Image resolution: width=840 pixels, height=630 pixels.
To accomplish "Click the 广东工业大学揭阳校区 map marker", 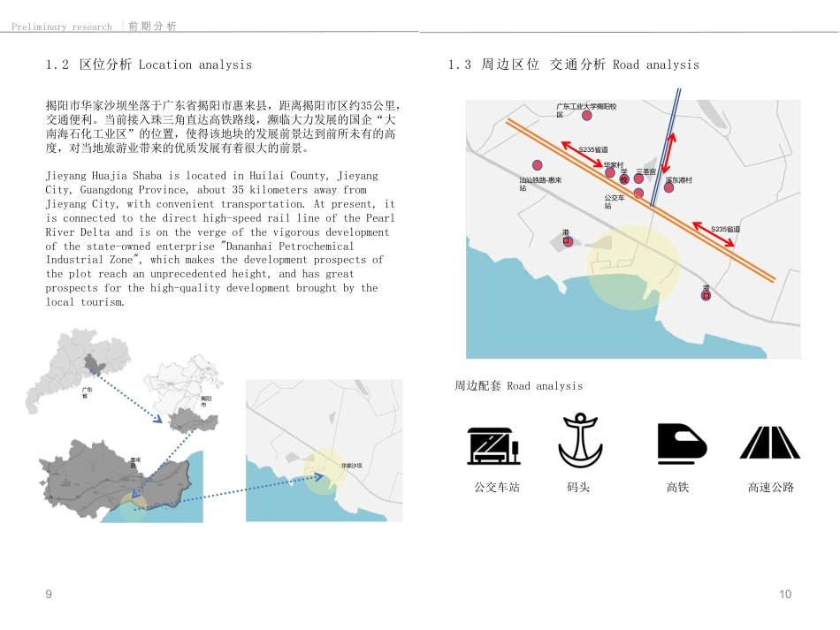I will click(x=586, y=115).
